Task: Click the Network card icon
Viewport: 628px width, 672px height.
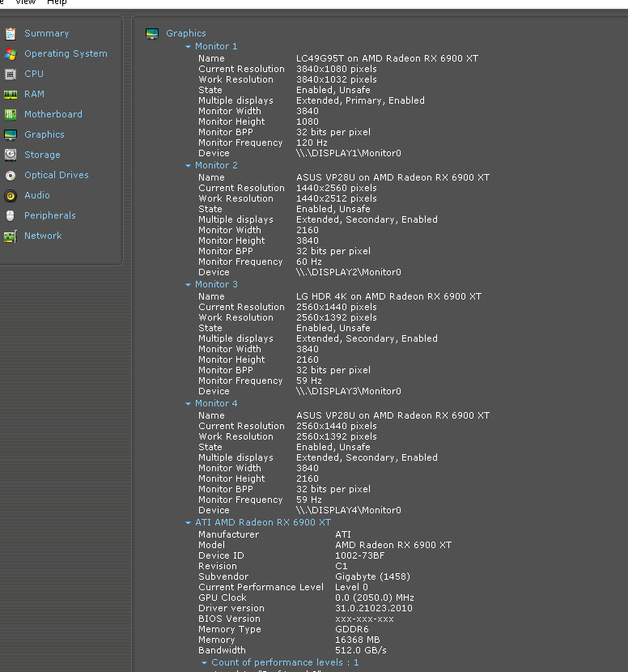Action: pos(11,236)
